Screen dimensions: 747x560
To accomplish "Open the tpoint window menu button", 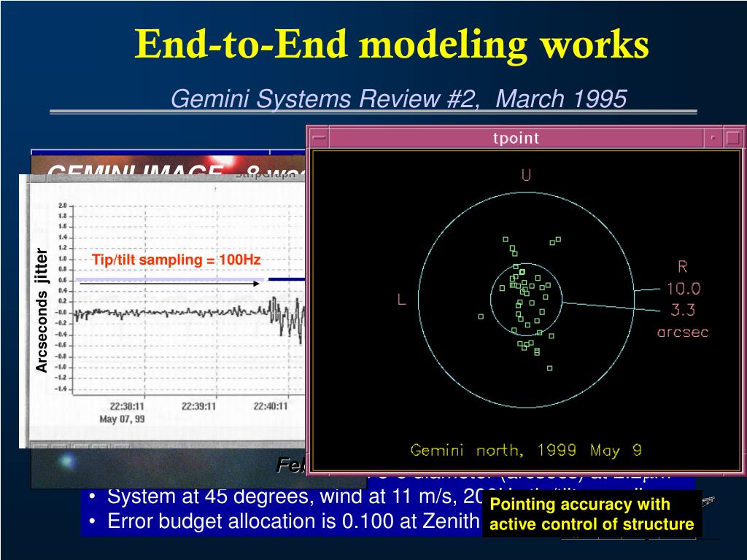I will pos(319,138).
